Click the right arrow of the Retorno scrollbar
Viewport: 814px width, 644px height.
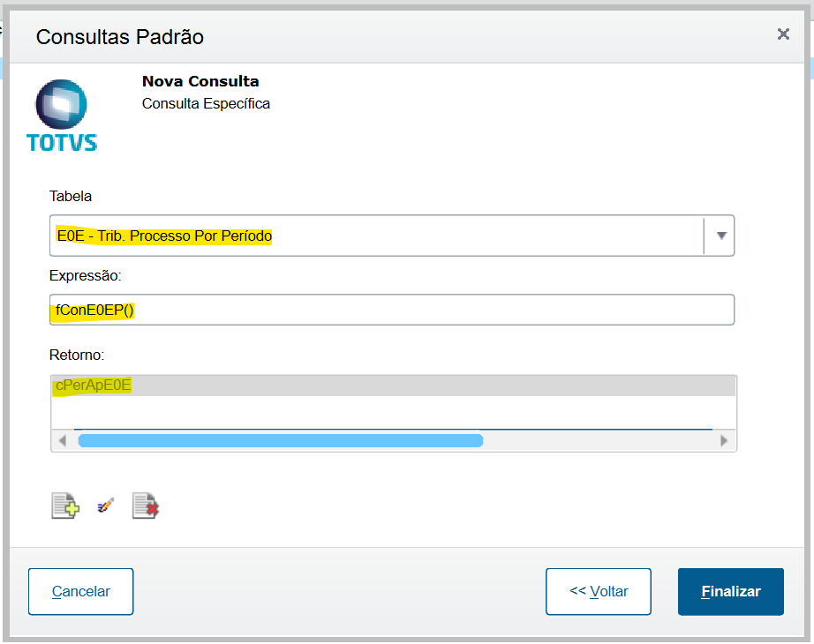[x=725, y=440]
